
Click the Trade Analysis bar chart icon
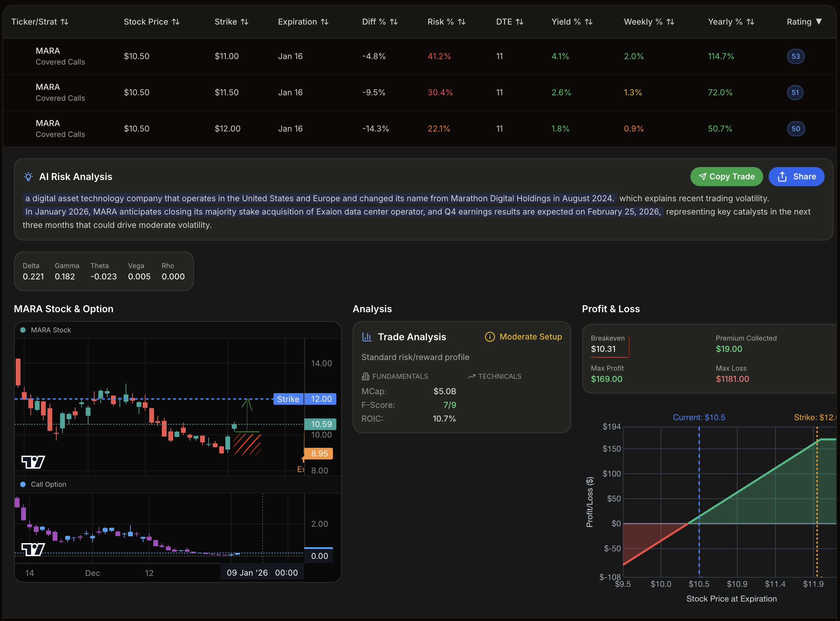coord(367,337)
